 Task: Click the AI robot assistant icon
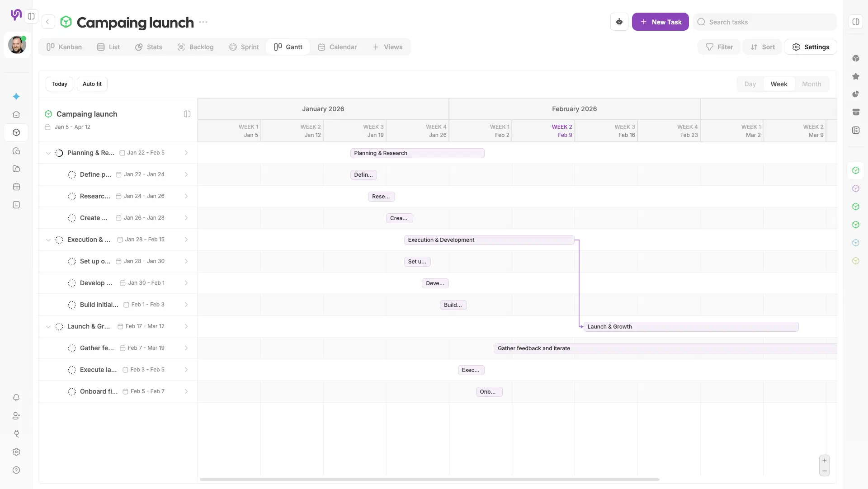[619, 22]
